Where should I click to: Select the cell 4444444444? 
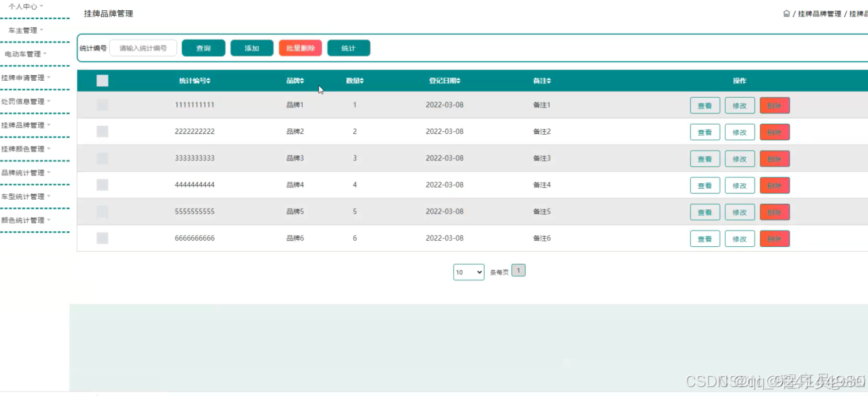(x=195, y=185)
